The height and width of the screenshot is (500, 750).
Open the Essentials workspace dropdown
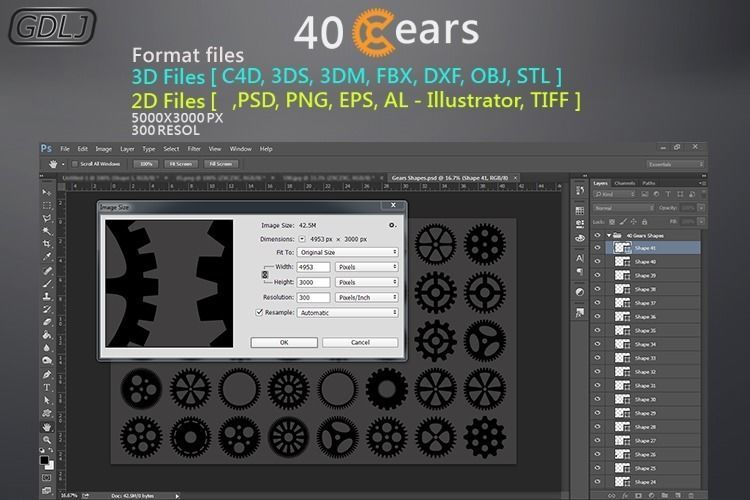click(675, 164)
